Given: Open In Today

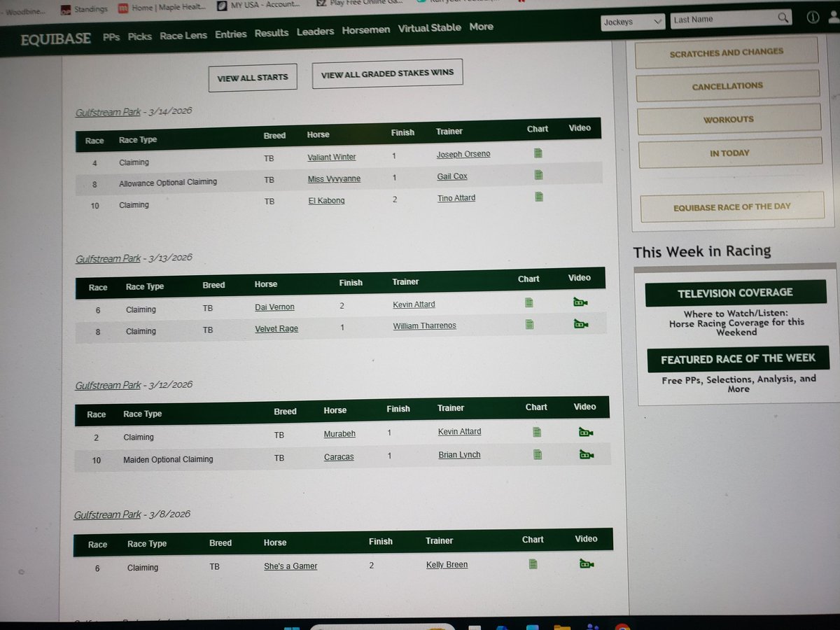Looking at the screenshot, I should pyautogui.click(x=730, y=153).
